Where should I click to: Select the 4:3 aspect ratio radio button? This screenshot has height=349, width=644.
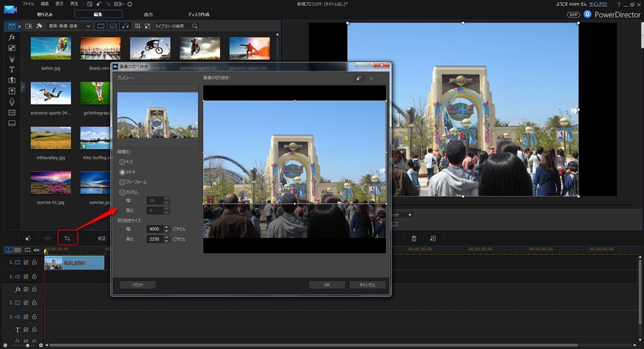pyautogui.click(x=122, y=162)
